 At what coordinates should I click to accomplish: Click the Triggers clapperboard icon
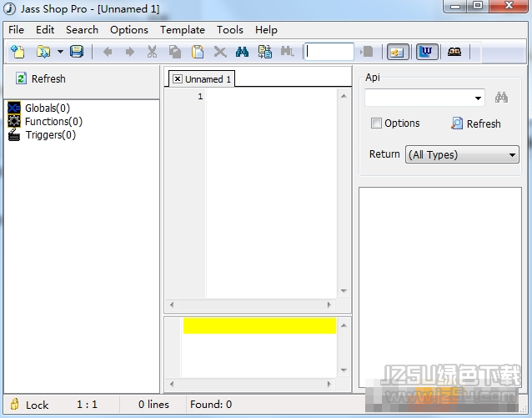[14, 135]
